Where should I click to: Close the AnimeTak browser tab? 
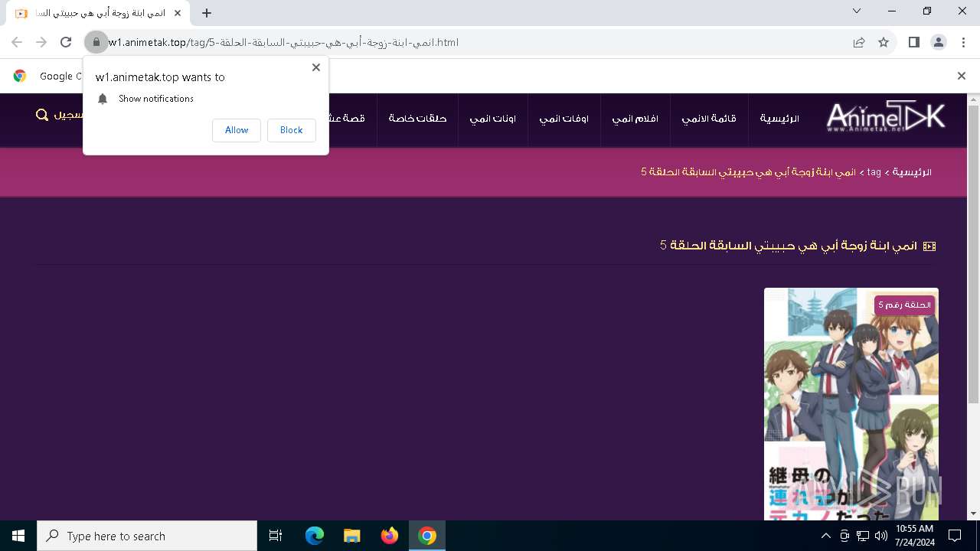pyautogui.click(x=177, y=13)
